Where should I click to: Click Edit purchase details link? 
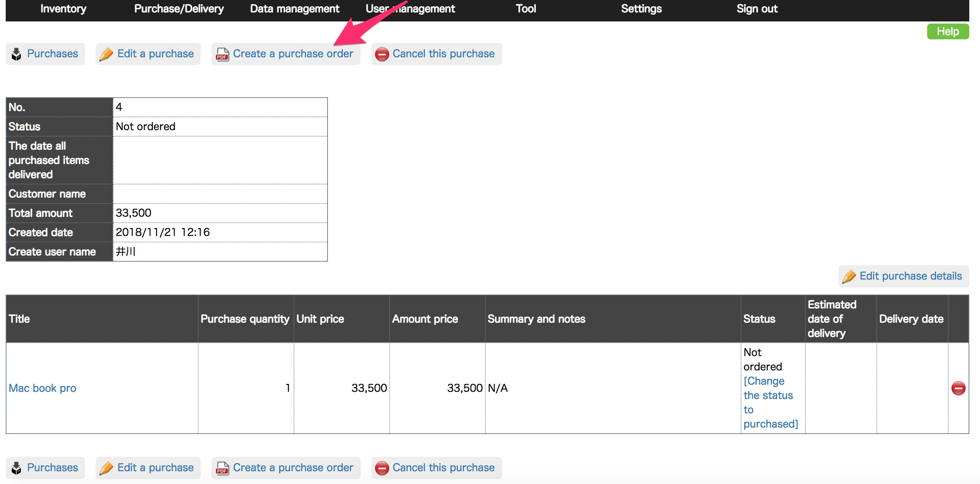(x=910, y=276)
